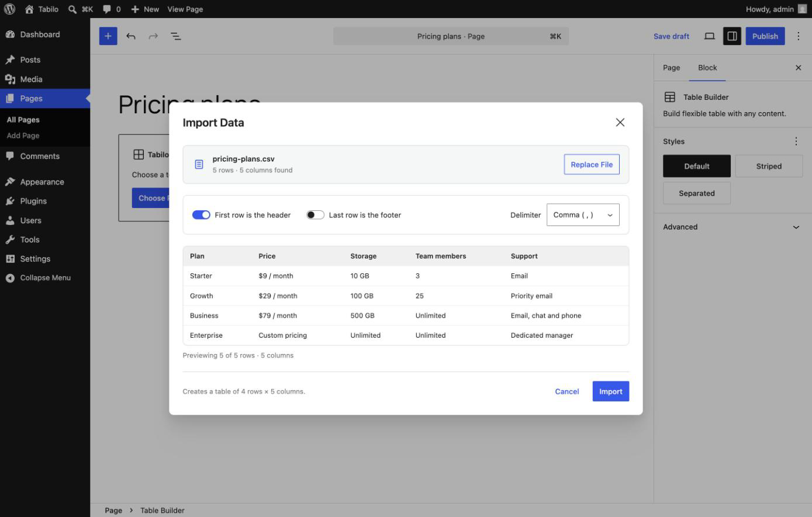This screenshot has height=517, width=812.
Task: Select the Striped table style
Action: click(769, 166)
